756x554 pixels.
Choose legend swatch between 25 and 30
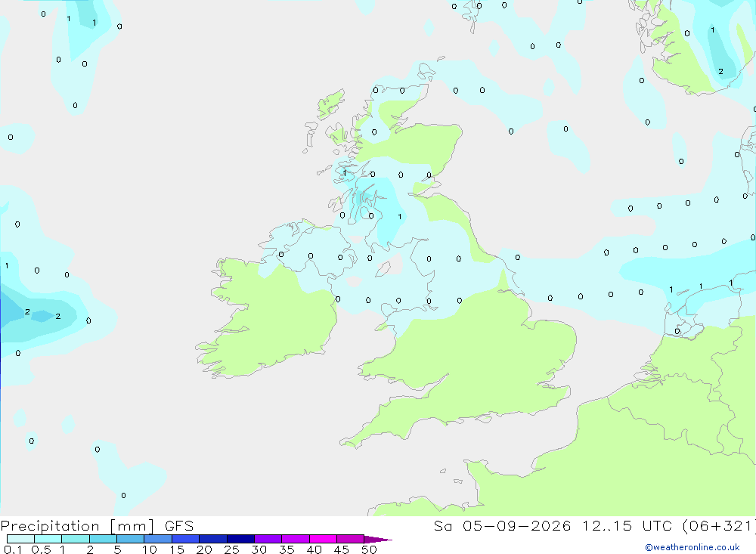click(240, 539)
